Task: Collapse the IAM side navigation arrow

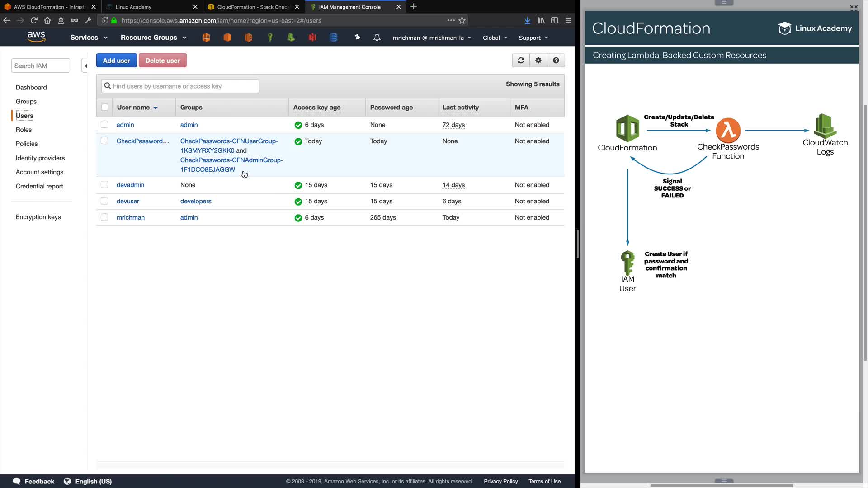Action: [86, 66]
